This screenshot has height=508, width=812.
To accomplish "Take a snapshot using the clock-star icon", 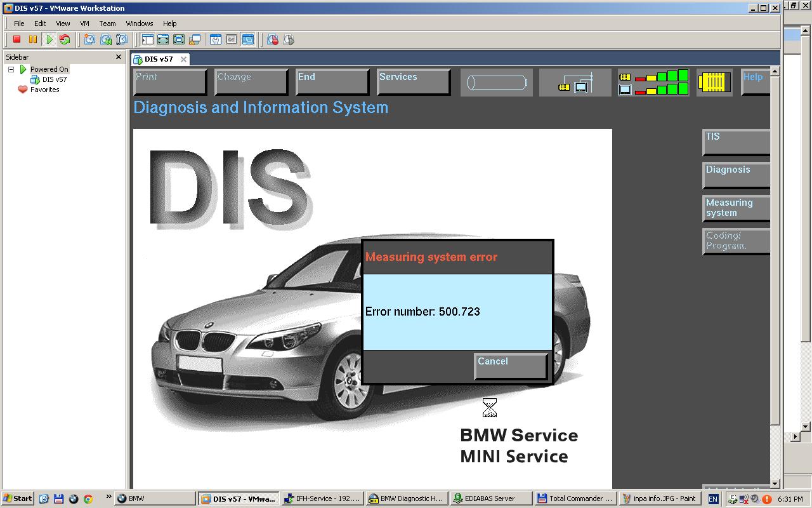I will point(89,39).
